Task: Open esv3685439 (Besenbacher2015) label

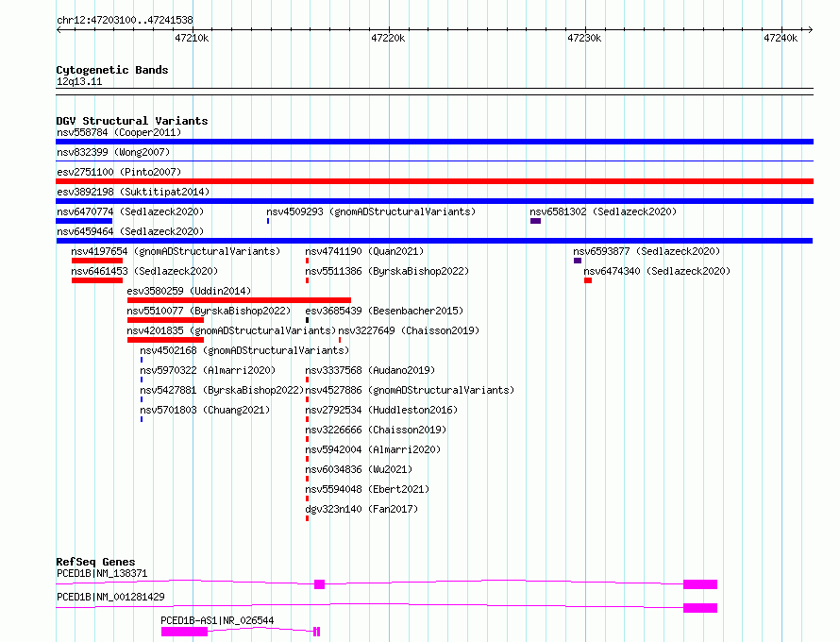Action: tap(384, 311)
